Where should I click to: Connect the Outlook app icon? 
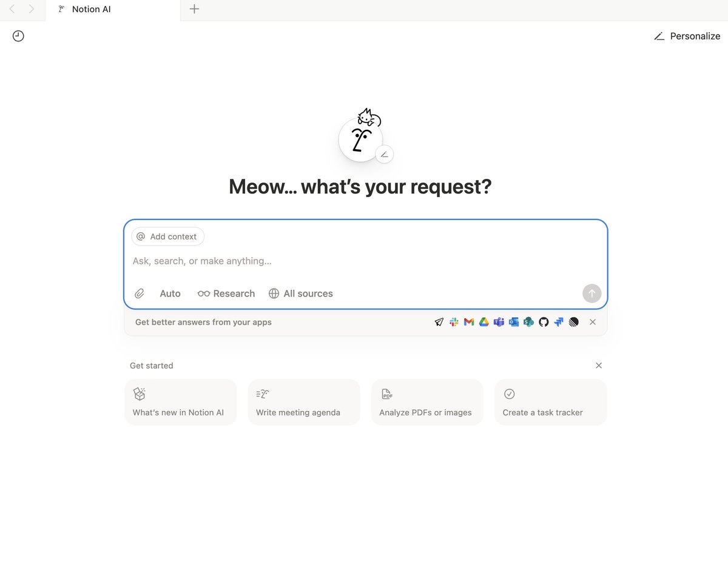click(x=514, y=322)
